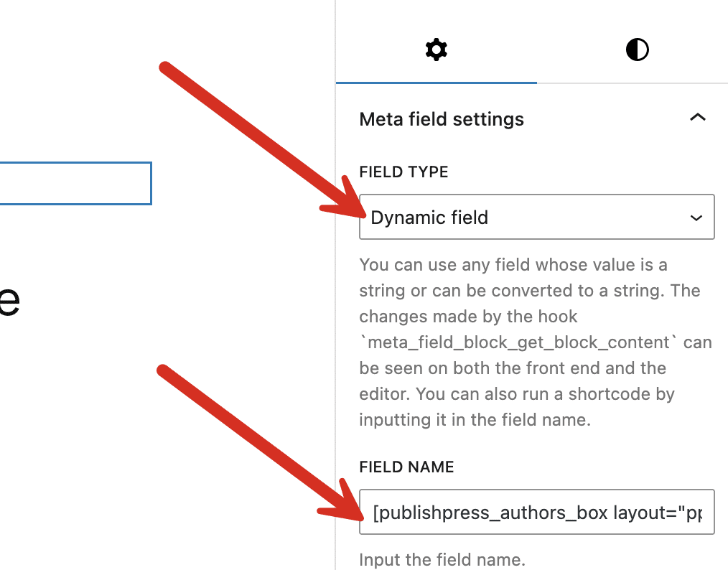Choose Dynamic field in the field type selector
728x570 pixels.
(x=536, y=217)
